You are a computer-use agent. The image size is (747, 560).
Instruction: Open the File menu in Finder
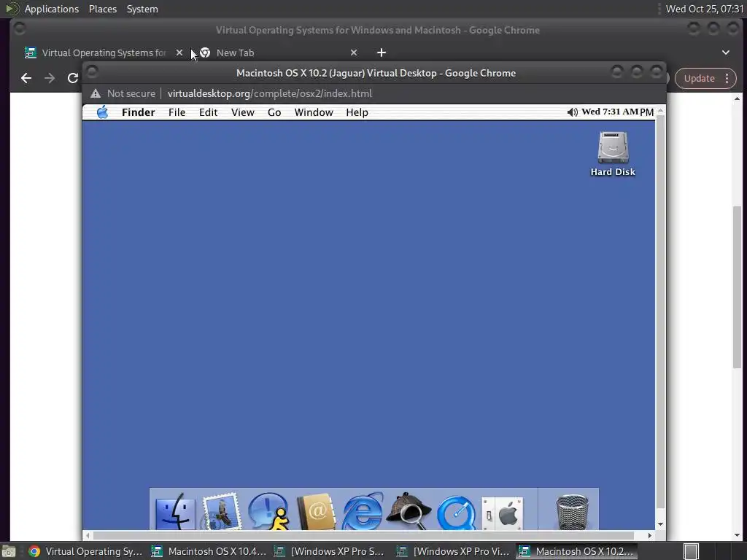pyautogui.click(x=177, y=112)
